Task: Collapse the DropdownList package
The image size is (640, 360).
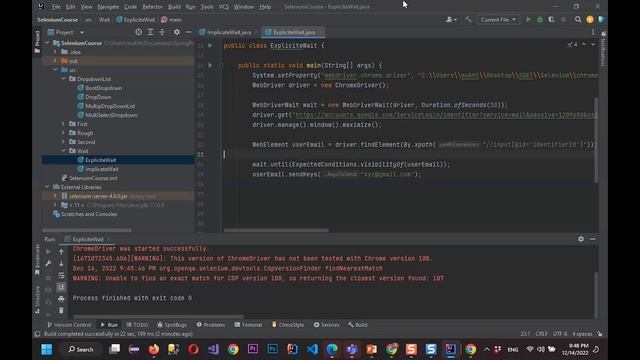Action: pyautogui.click(x=63, y=79)
